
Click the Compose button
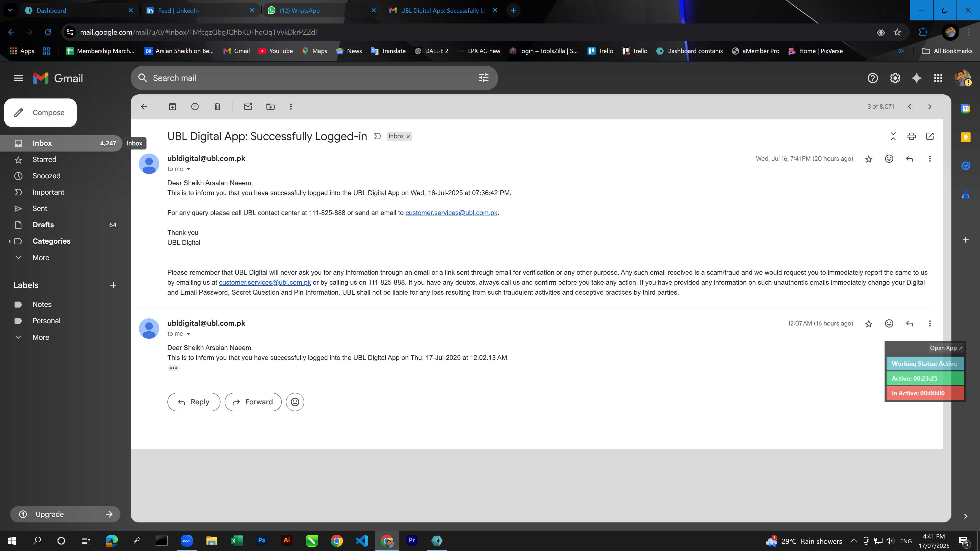pyautogui.click(x=40, y=112)
